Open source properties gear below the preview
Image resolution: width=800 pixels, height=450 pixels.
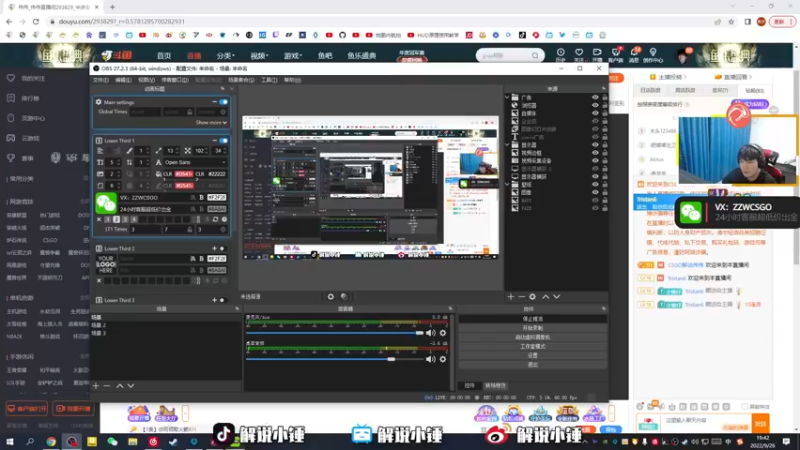(331, 296)
